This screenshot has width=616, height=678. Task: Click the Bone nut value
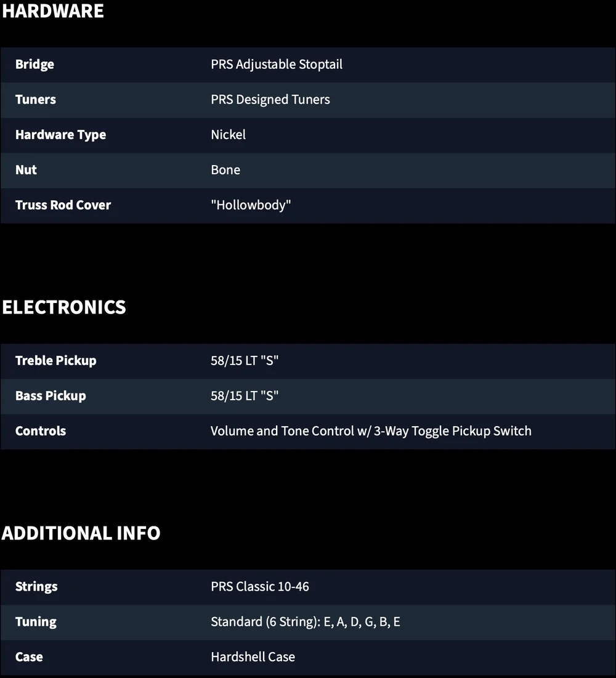(225, 170)
